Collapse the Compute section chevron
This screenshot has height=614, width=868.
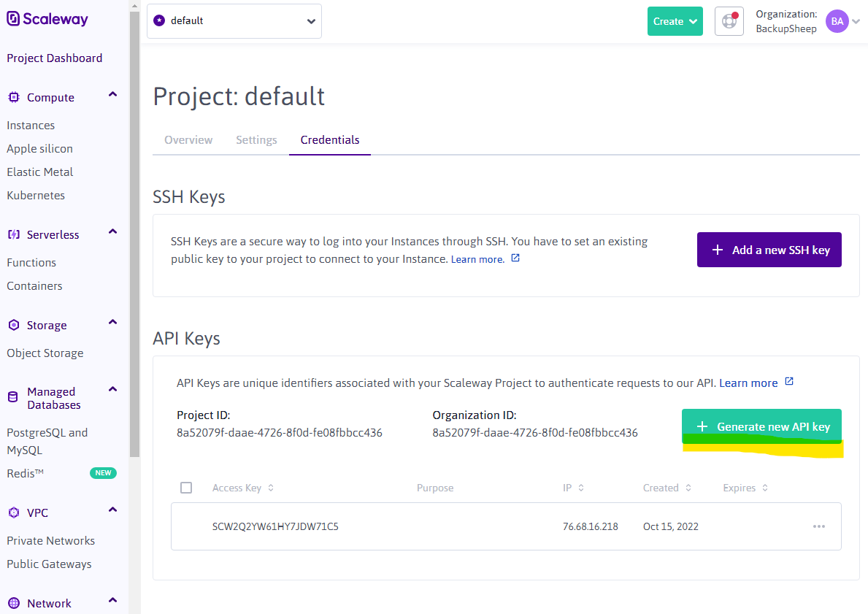(112, 95)
